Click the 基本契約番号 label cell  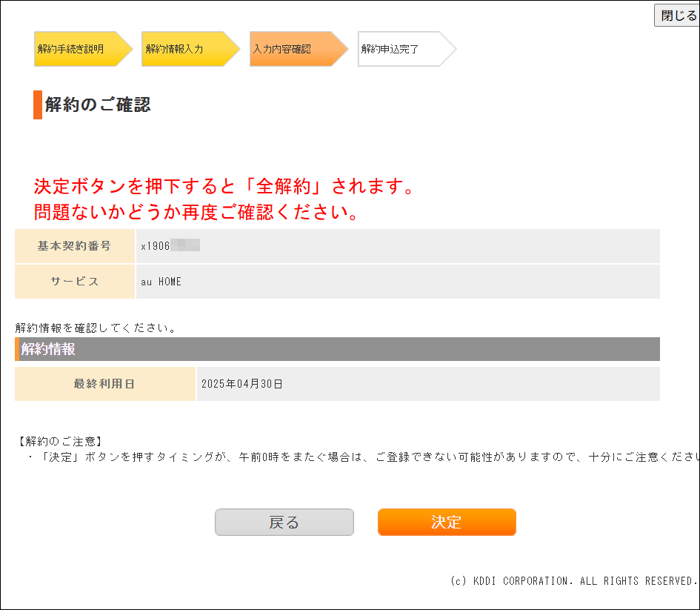[75, 246]
